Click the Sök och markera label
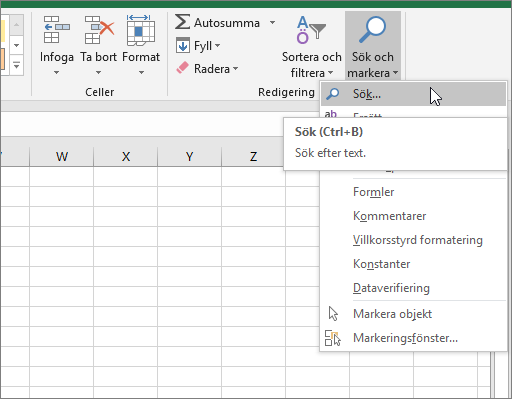 pyautogui.click(x=372, y=65)
